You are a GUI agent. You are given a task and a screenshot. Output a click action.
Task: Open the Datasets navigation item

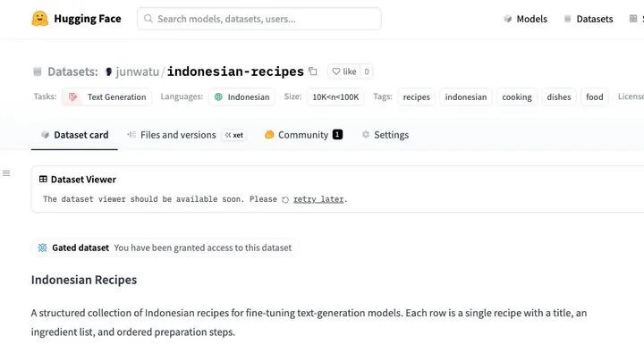(x=589, y=19)
